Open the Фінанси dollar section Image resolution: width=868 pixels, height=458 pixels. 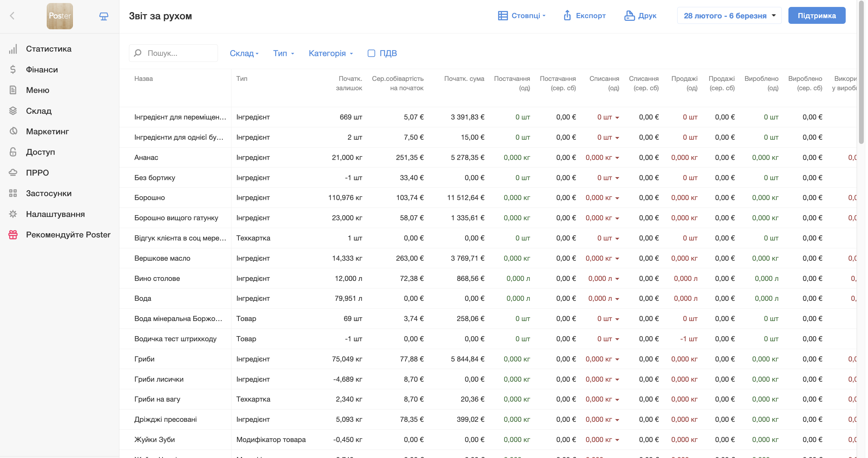coord(42,69)
